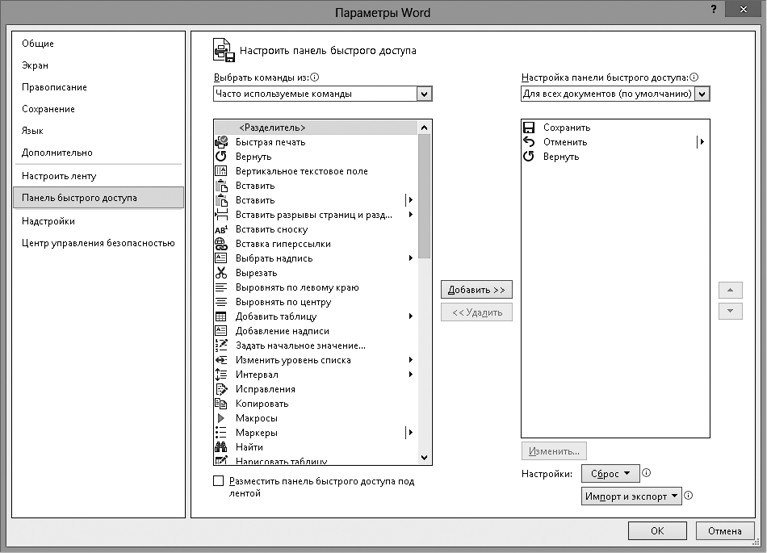Click the Add table icon (Добавить таблицу)

(221, 316)
